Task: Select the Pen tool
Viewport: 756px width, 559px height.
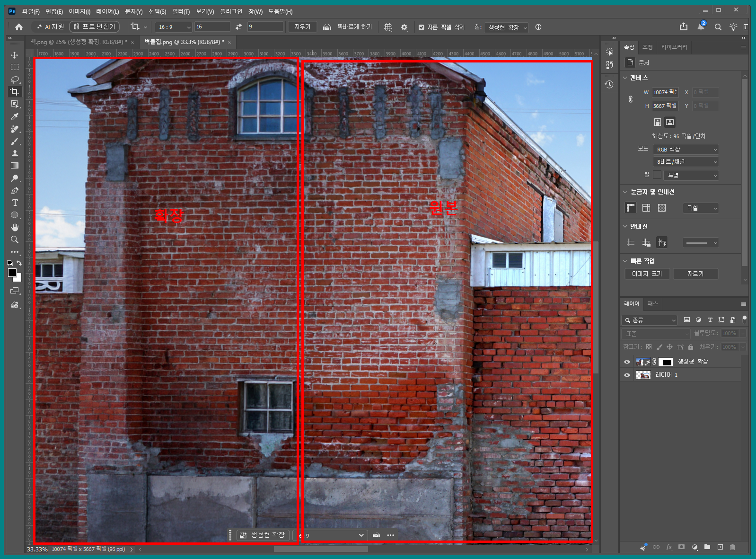Action: [x=15, y=190]
